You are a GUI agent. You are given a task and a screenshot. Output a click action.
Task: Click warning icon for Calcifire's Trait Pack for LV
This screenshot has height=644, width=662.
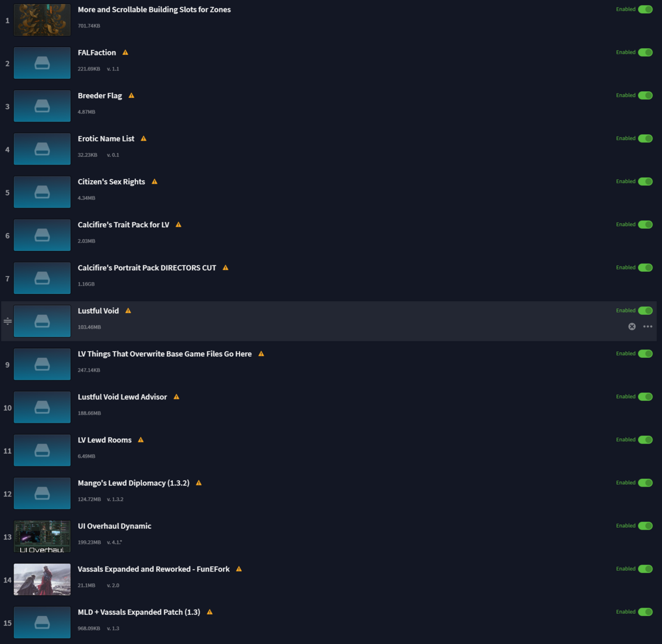[179, 225]
